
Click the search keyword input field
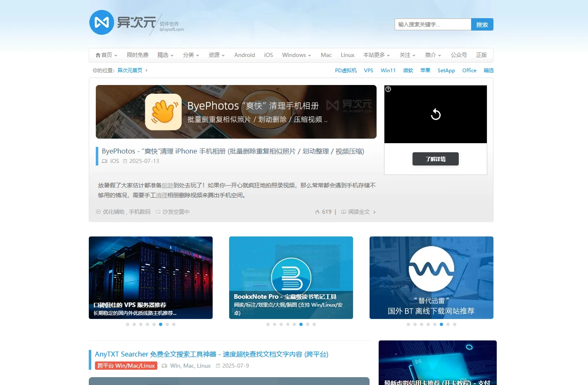[433, 24]
